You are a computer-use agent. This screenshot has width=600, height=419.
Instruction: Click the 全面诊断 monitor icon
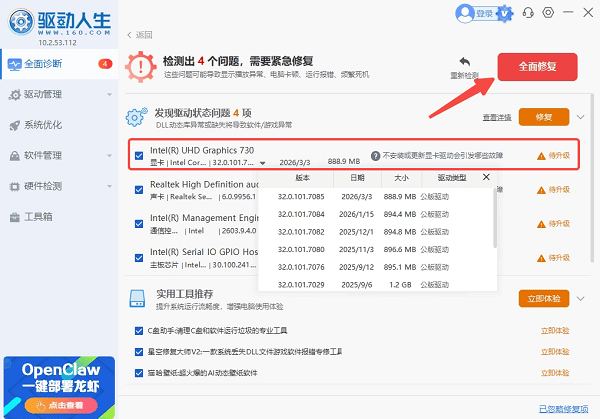coord(15,64)
